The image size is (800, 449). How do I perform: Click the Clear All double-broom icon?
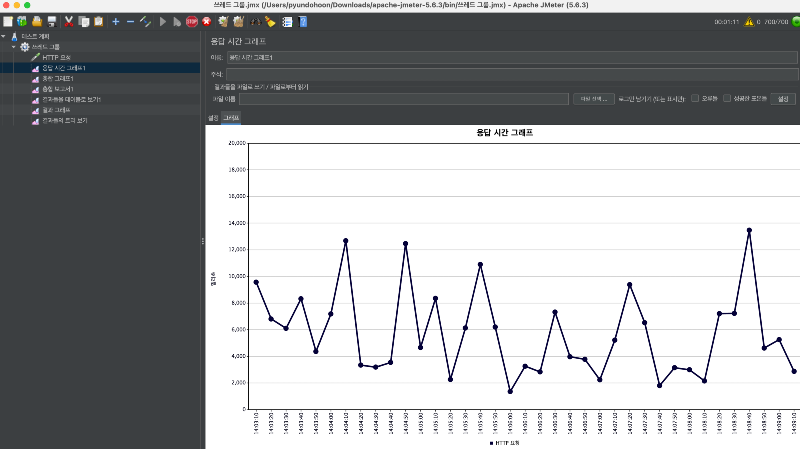point(238,21)
